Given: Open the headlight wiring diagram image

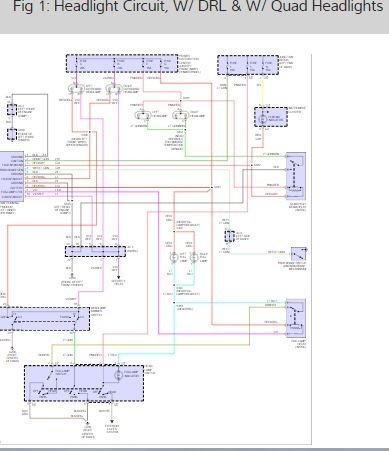Looking at the screenshot, I should tap(156, 248).
